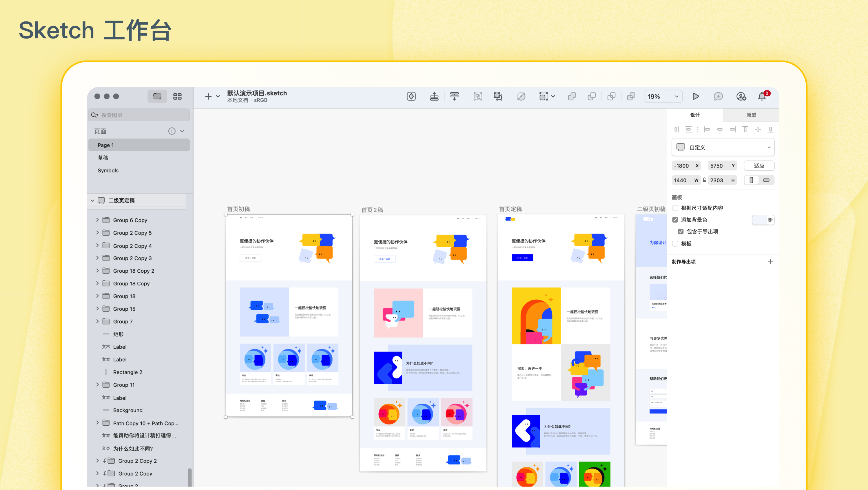Open the resize tool dropdown arrow
868x490 pixels.
coord(553,96)
